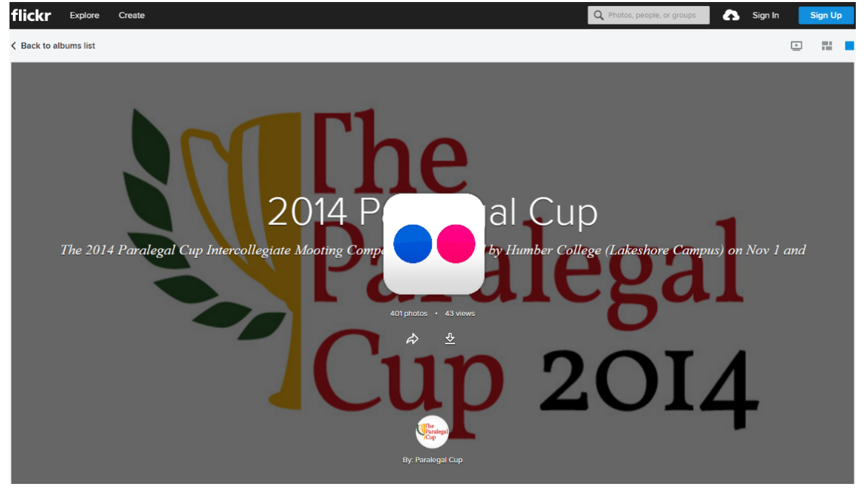868x488 pixels.
Task: Click the Sign In link
Action: (x=766, y=15)
